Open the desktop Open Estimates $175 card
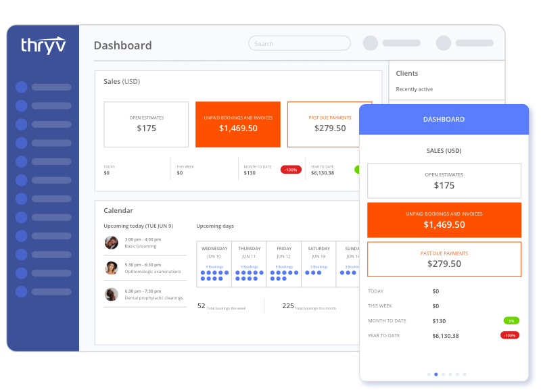Image resolution: width=541 pixels, height=392 pixels. click(x=146, y=124)
